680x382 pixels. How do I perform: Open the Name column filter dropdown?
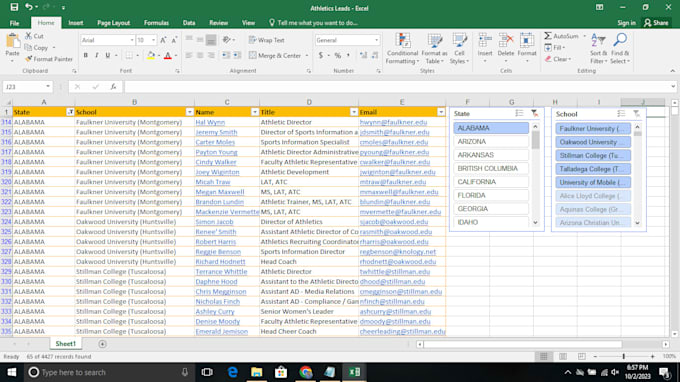[x=255, y=112]
